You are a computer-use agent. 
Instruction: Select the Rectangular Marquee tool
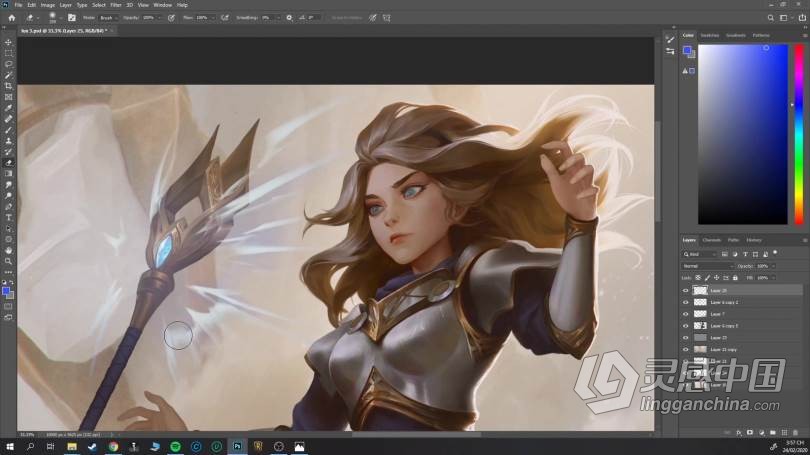click(x=8, y=53)
